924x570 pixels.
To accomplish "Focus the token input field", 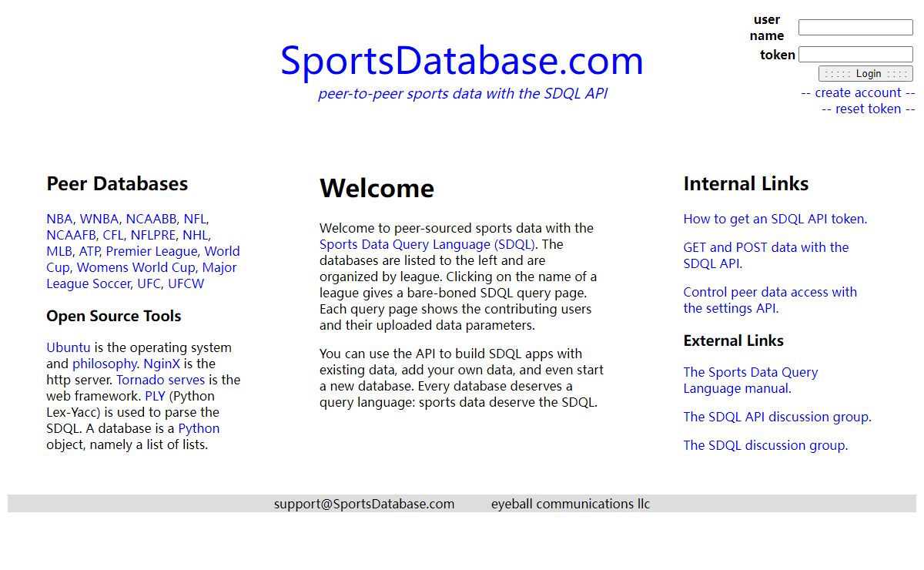I will pos(855,55).
